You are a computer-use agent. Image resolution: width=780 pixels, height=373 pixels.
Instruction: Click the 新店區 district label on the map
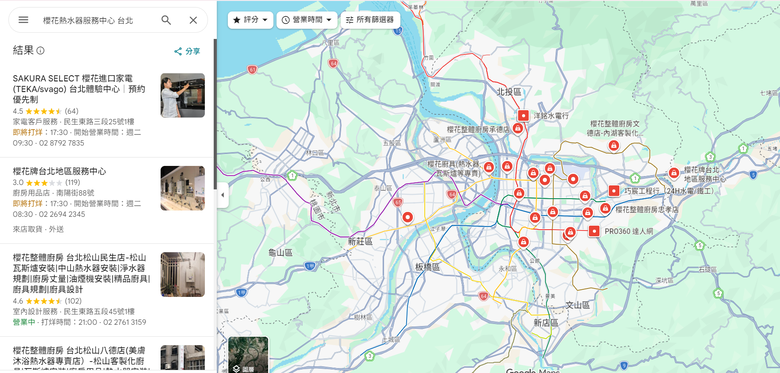coord(546,323)
